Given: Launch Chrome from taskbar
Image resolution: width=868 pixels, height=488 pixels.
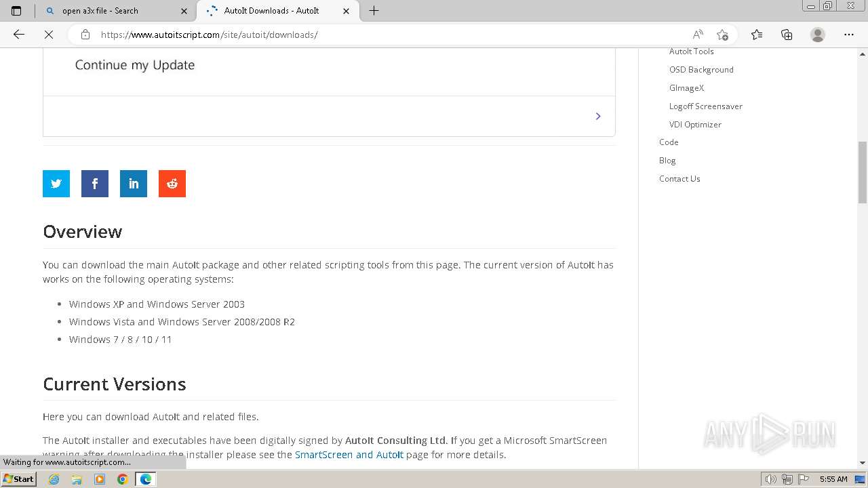Looking at the screenshot, I should point(123,479).
